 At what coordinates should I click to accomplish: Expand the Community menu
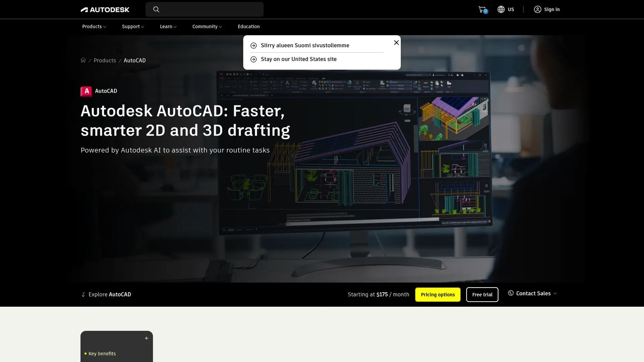coord(207,26)
